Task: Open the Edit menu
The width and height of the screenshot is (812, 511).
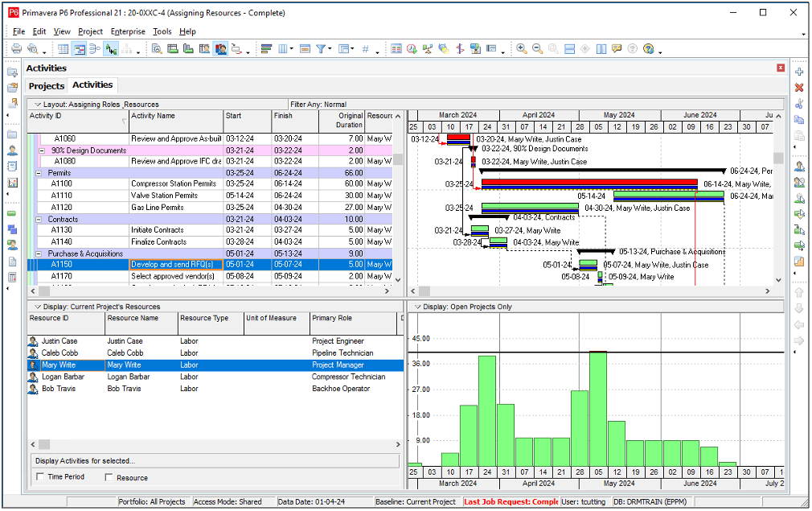Action: (39, 31)
